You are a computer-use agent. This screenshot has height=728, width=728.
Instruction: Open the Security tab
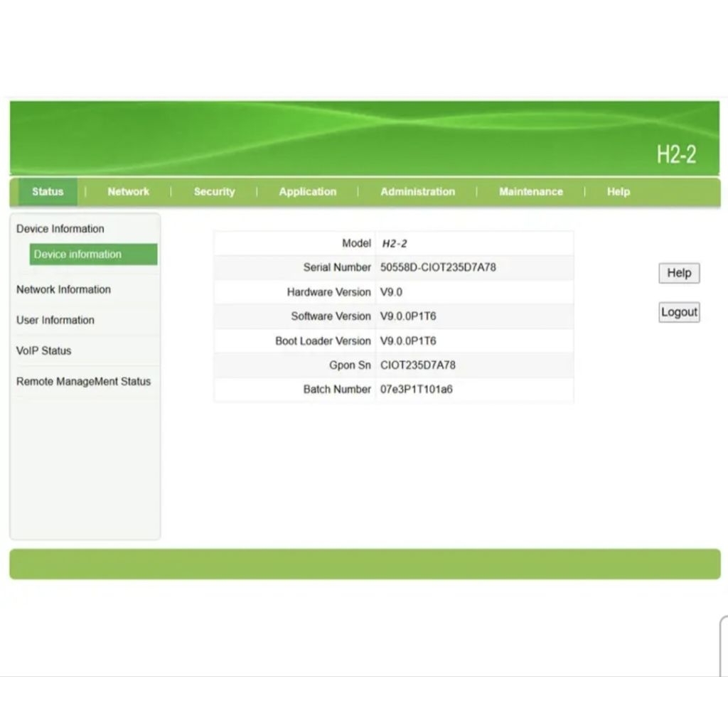point(214,192)
